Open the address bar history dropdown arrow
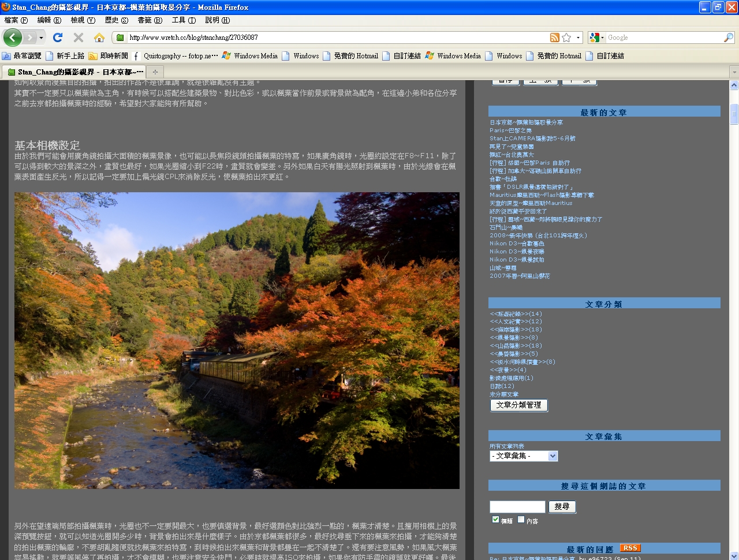Image resolution: width=739 pixels, height=560 pixels. 578,38
